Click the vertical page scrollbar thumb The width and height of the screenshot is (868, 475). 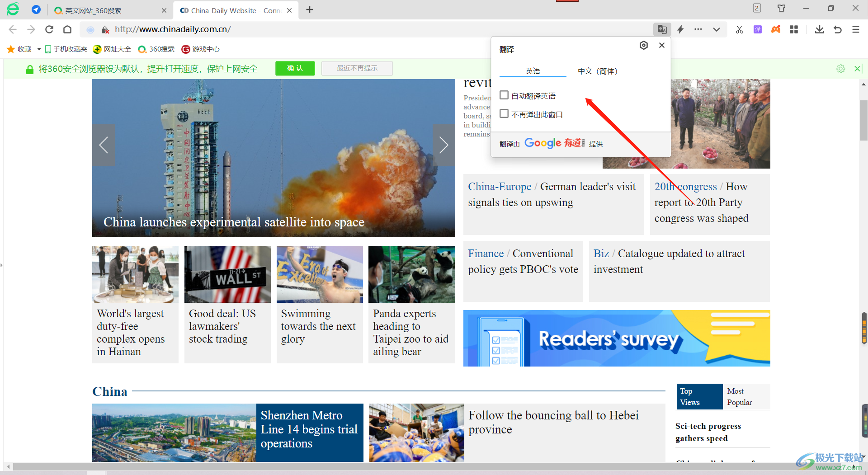pos(863,121)
